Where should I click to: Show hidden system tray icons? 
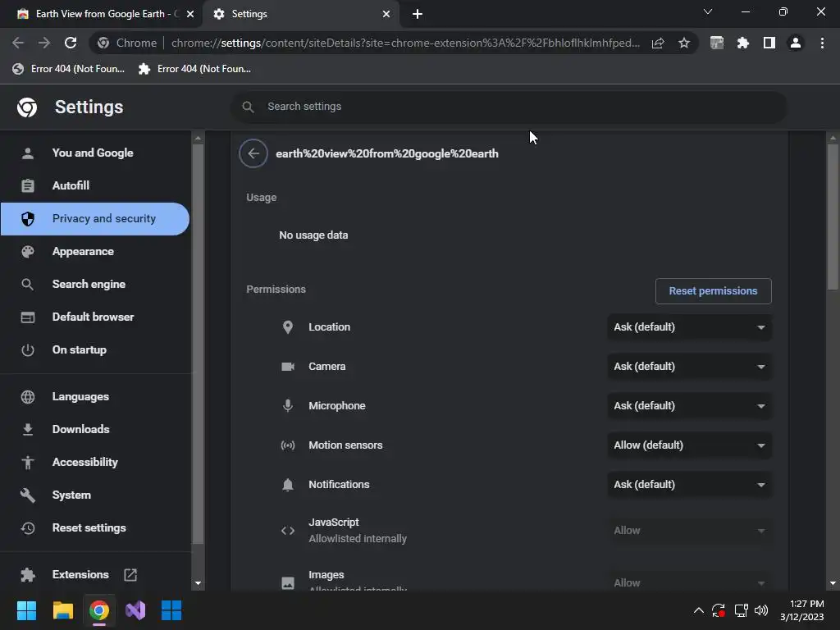[699, 610]
